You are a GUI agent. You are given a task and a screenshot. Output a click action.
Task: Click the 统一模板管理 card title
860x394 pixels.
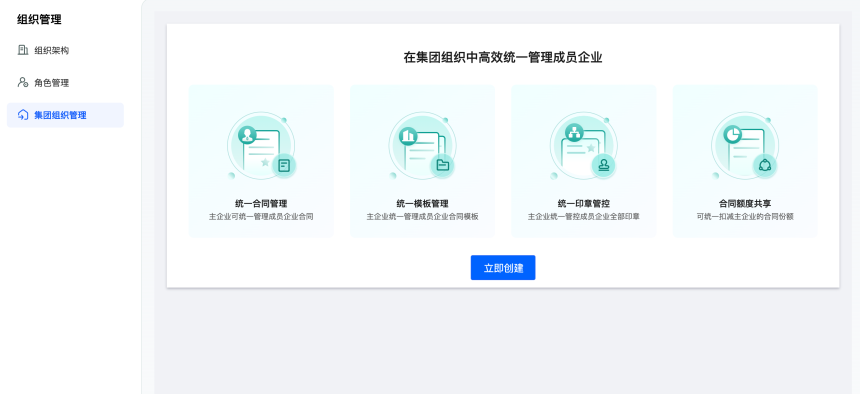[x=422, y=204]
